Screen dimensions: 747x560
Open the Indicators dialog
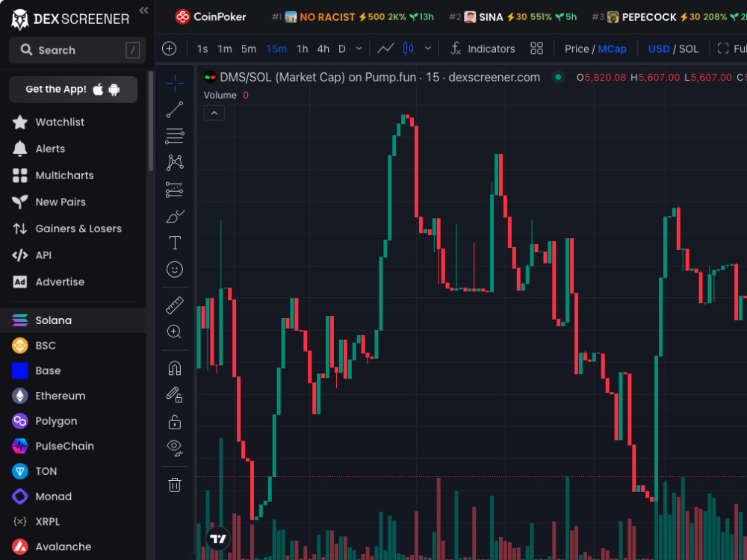(483, 49)
